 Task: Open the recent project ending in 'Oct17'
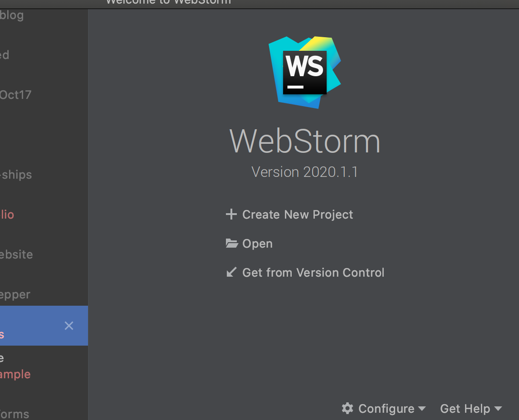(x=15, y=95)
